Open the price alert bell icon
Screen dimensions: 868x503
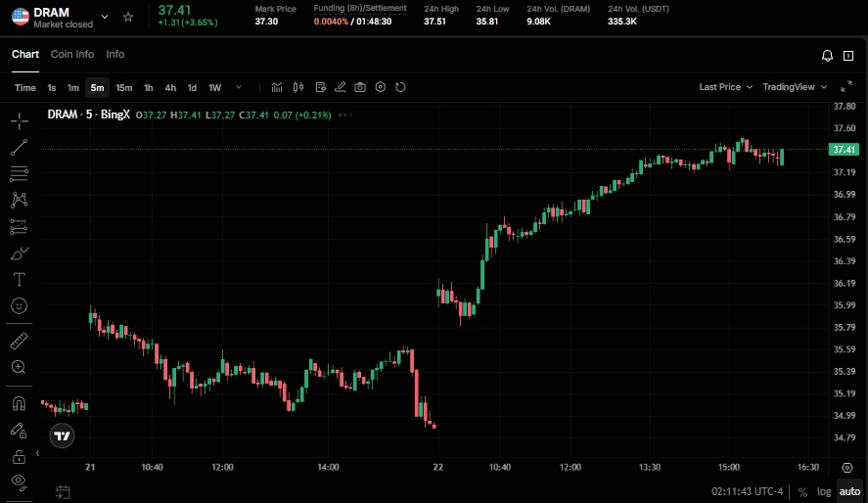pos(828,56)
